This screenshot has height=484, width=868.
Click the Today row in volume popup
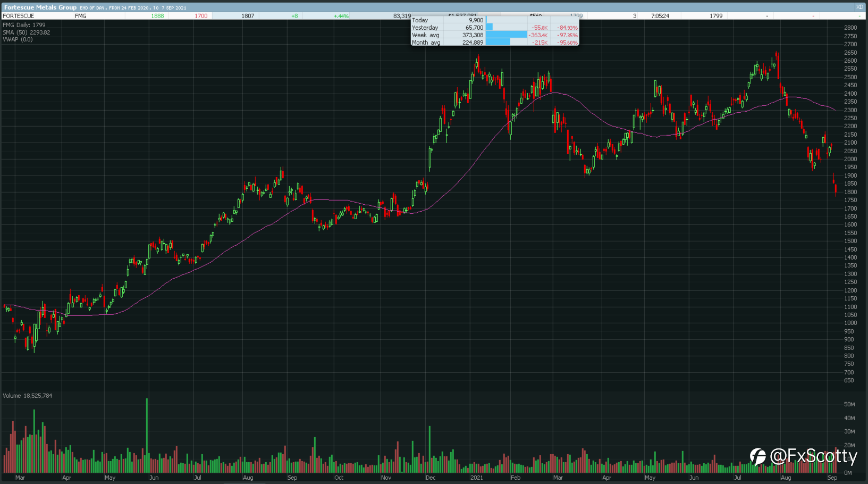click(495, 20)
